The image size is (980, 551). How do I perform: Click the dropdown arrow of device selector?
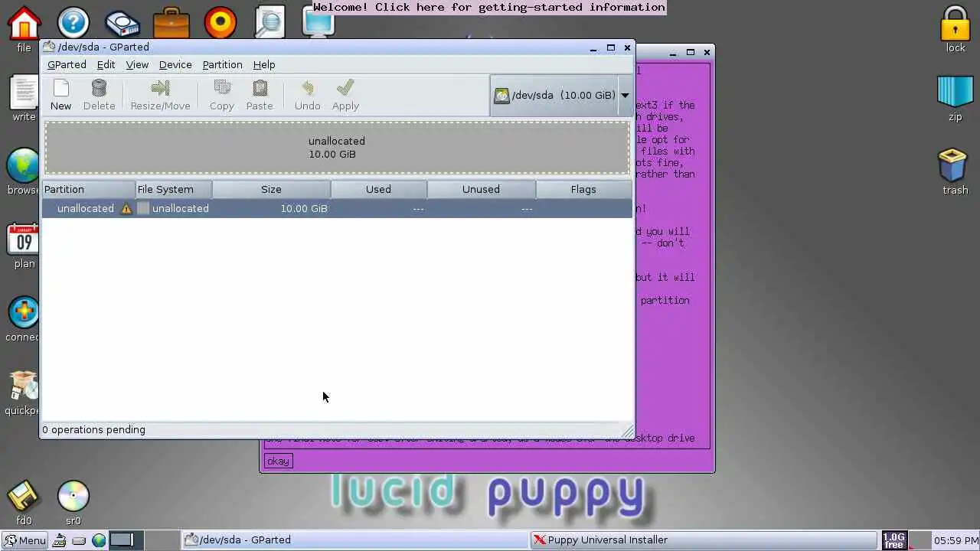click(625, 96)
